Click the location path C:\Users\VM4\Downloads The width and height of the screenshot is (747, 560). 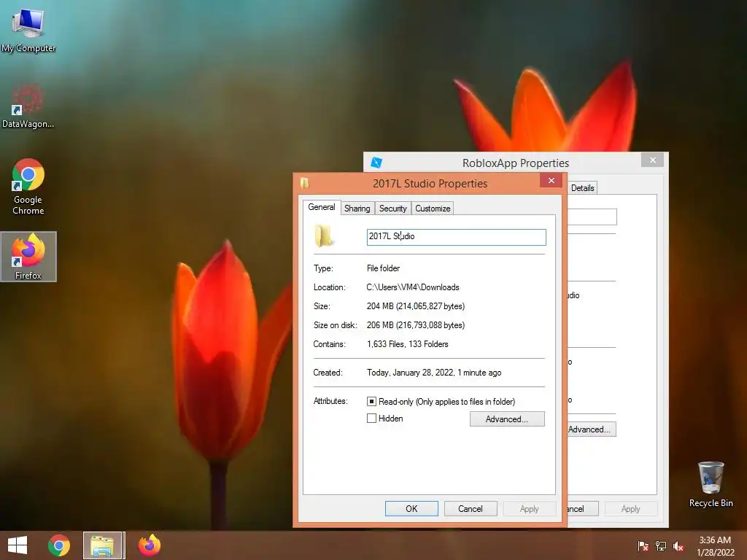point(413,287)
